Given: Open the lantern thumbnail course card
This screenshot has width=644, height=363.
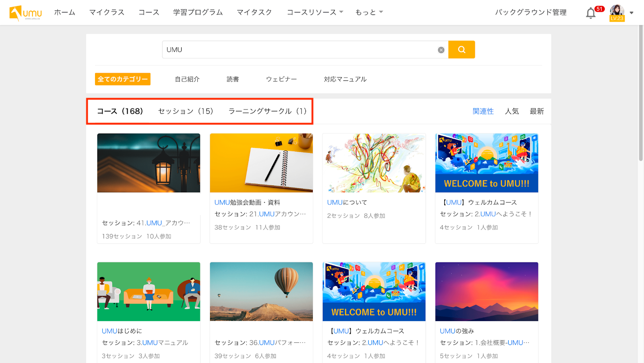Looking at the screenshot, I should coord(149,163).
